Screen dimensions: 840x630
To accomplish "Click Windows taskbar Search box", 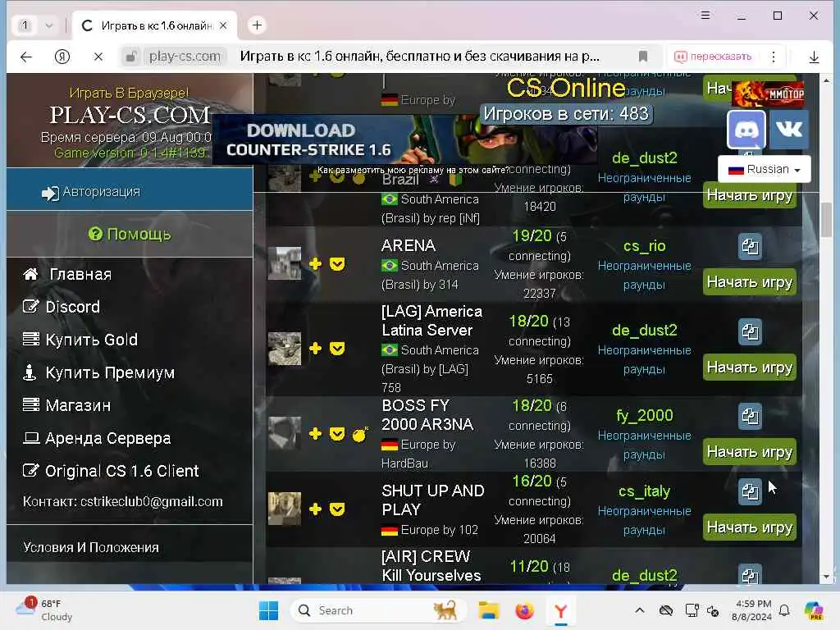I will click(x=378, y=610).
